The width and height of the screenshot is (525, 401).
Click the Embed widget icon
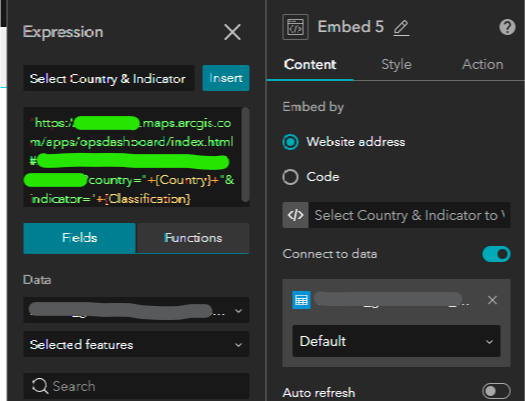[x=295, y=27]
